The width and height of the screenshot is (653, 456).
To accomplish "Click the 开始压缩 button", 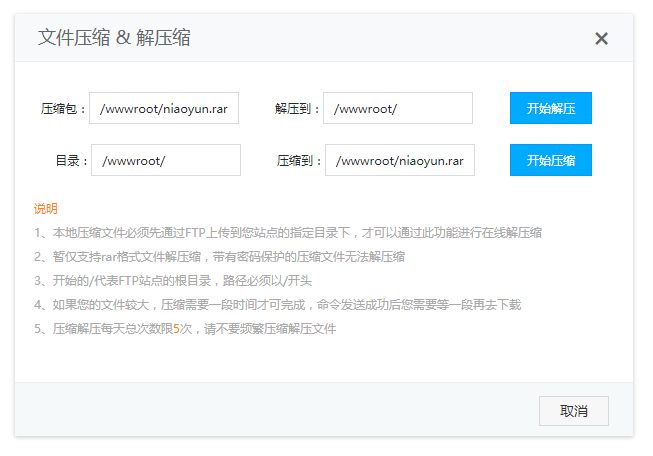I will pyautogui.click(x=551, y=160).
